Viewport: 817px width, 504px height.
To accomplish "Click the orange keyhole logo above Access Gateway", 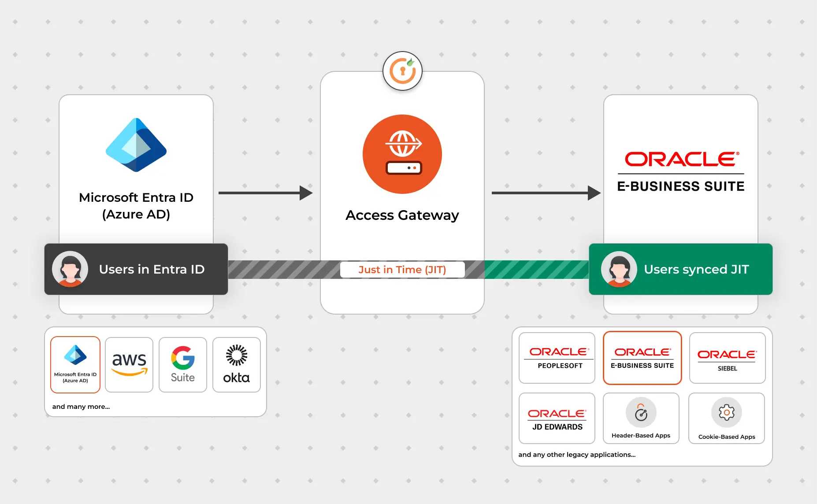I will point(402,70).
